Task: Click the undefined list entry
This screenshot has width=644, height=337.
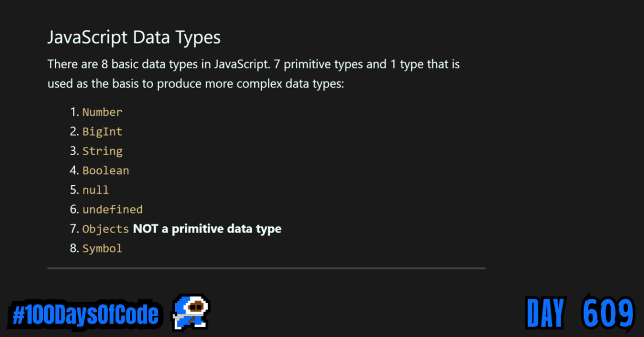Action: point(112,209)
